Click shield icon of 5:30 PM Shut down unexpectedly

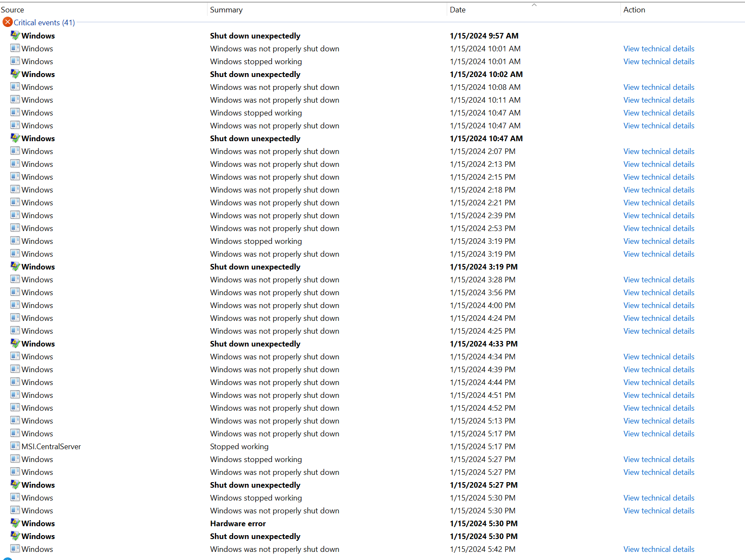[15, 536]
